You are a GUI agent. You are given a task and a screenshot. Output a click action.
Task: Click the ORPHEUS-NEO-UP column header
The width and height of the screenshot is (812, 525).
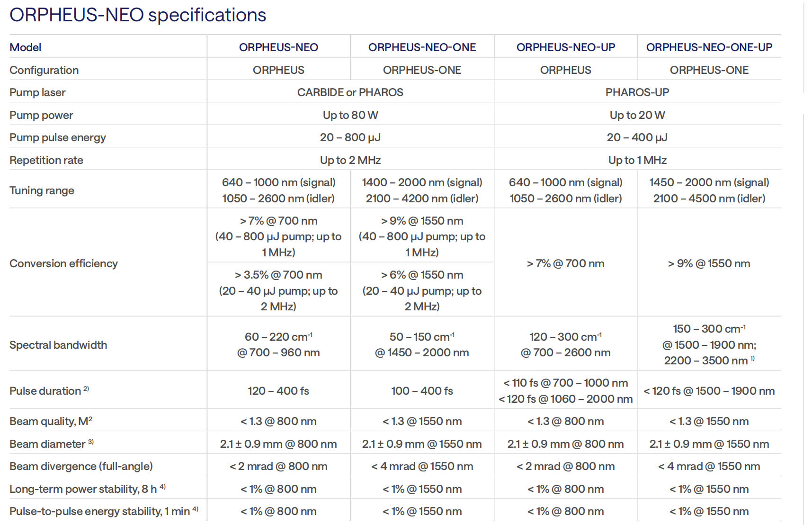point(565,47)
